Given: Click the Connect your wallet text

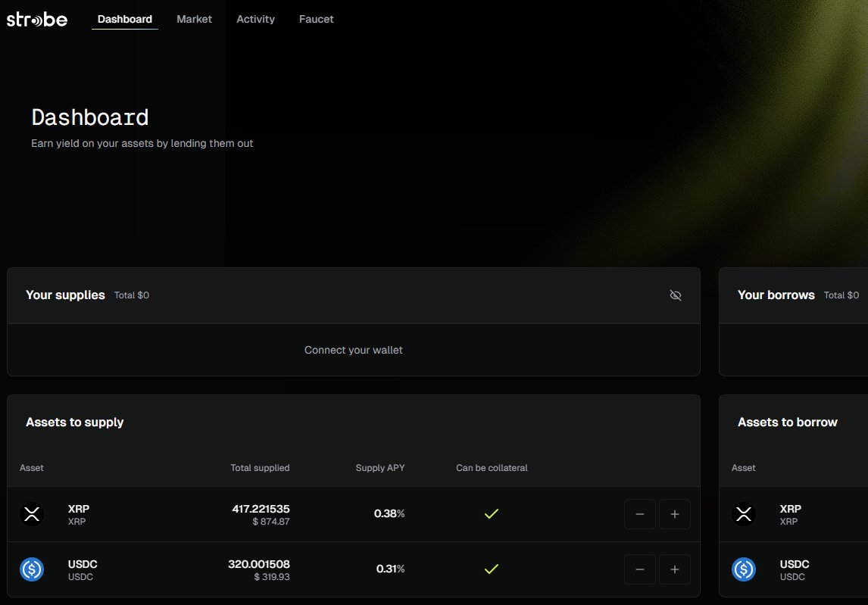Looking at the screenshot, I should [353, 350].
